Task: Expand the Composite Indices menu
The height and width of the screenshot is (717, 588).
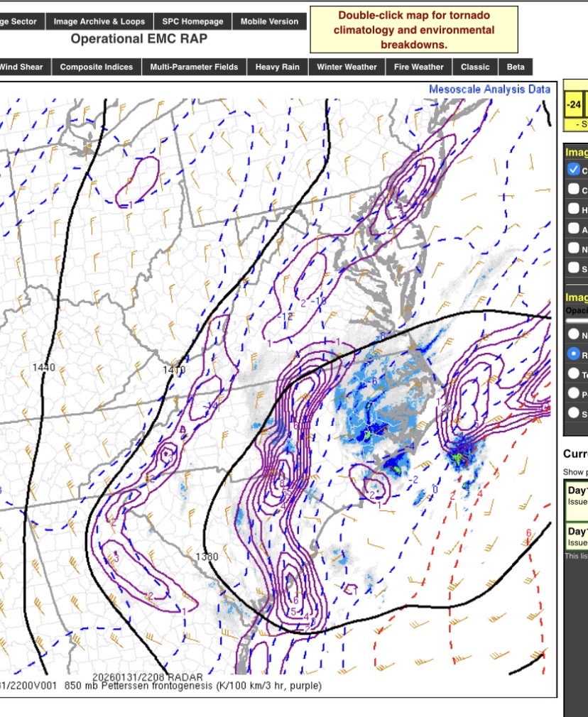Action: pyautogui.click(x=96, y=67)
